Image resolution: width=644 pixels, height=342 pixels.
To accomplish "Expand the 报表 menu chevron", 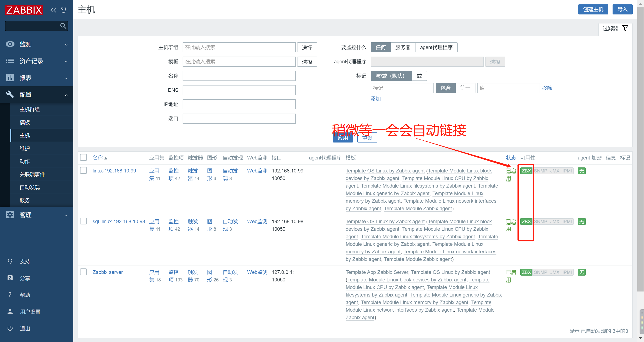I will coord(66,78).
